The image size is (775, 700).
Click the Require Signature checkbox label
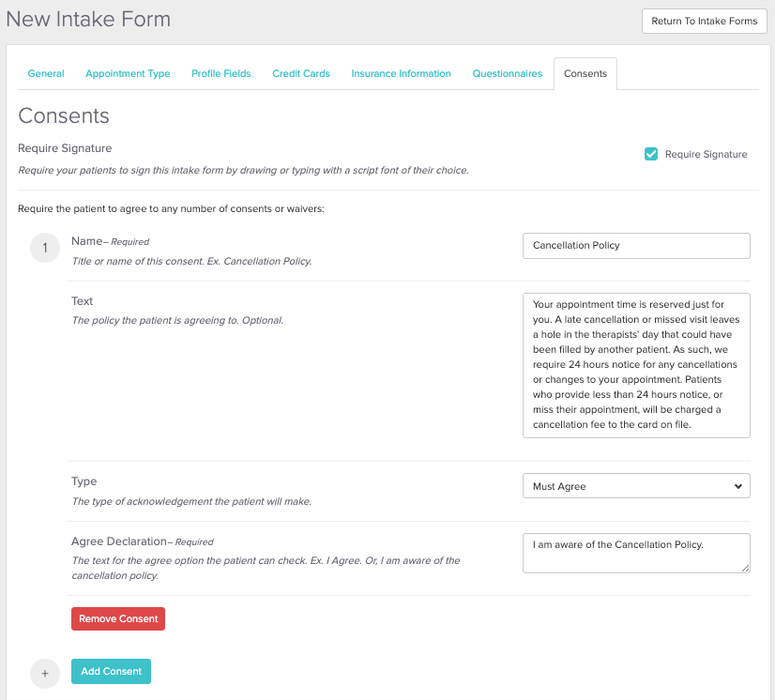(x=706, y=154)
